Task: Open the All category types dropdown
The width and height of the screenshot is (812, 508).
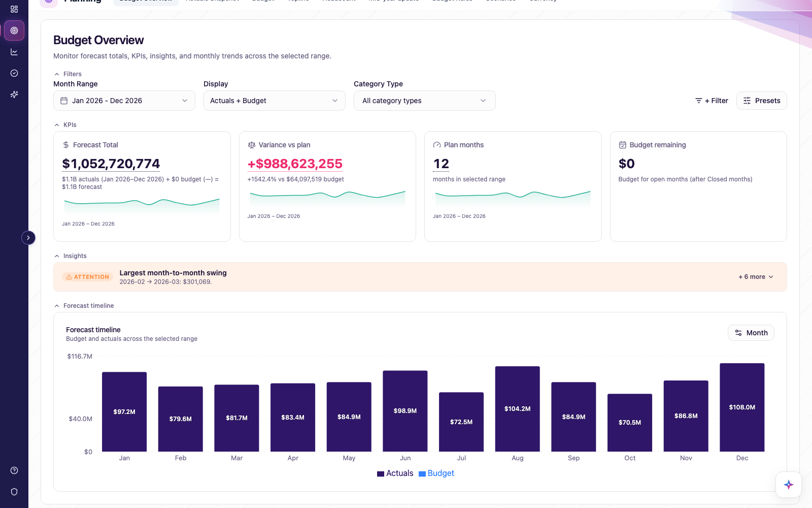Action: 425,101
